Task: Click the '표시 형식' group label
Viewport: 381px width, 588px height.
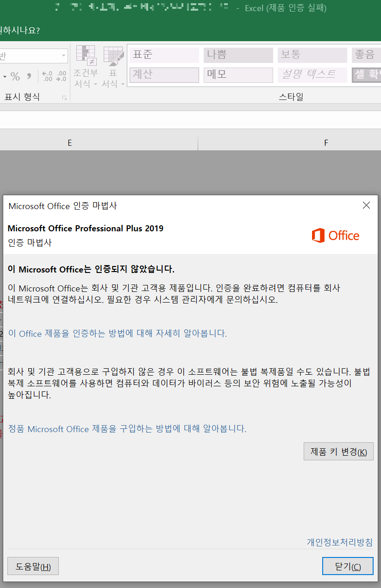Action: (x=22, y=97)
